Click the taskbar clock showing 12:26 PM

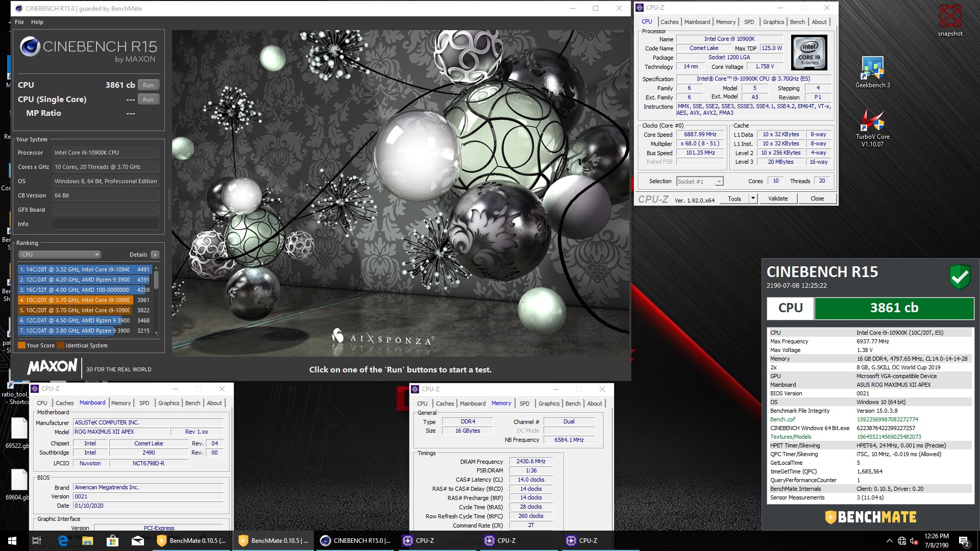(x=936, y=541)
